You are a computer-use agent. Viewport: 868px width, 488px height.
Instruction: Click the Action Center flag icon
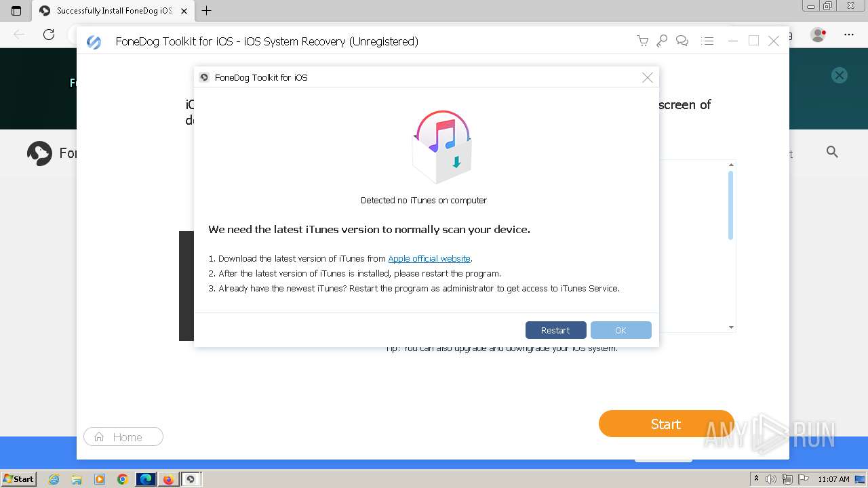pyautogui.click(x=803, y=479)
